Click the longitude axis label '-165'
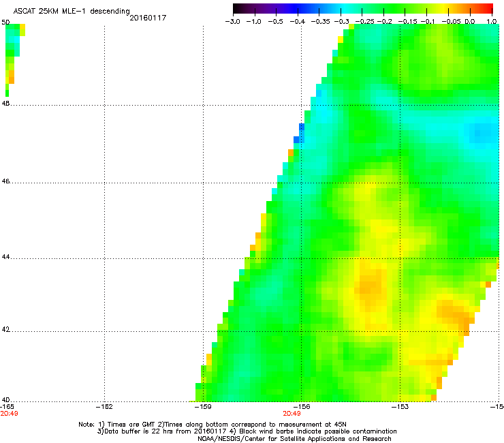Image resolution: width=504 pixels, height=443 pixels. 7,407
